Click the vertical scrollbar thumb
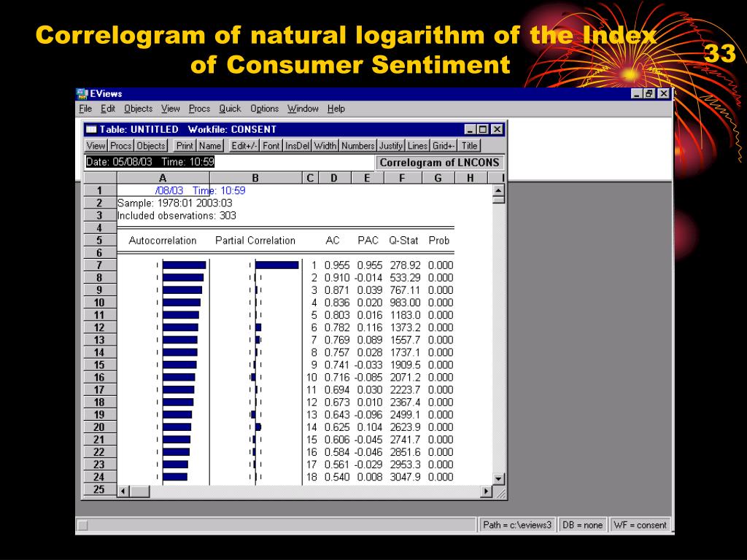Image resolution: width=747 pixels, height=560 pixels. click(x=498, y=200)
